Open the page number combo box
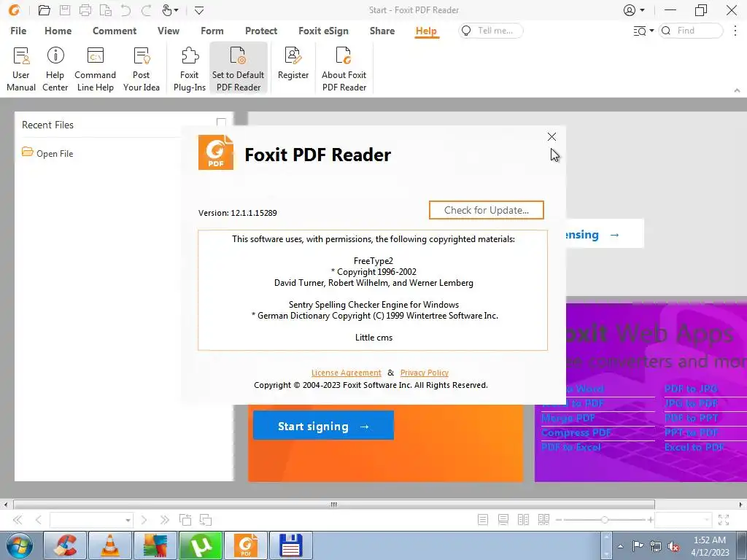 (91, 519)
